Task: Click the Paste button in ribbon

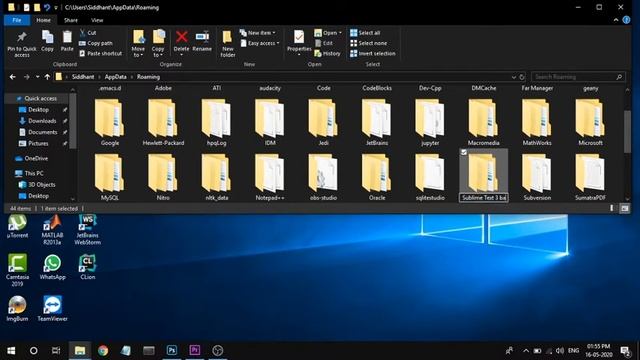Action: click(67, 41)
